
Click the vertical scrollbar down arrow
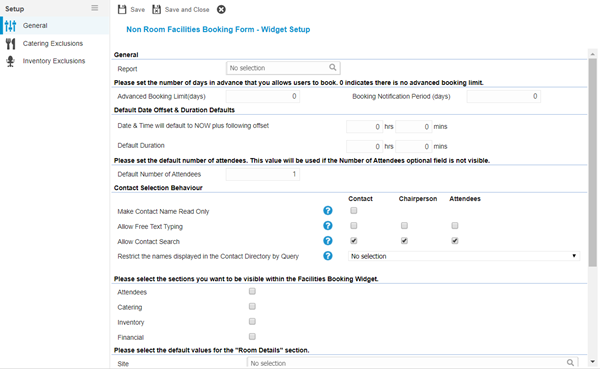click(592, 361)
